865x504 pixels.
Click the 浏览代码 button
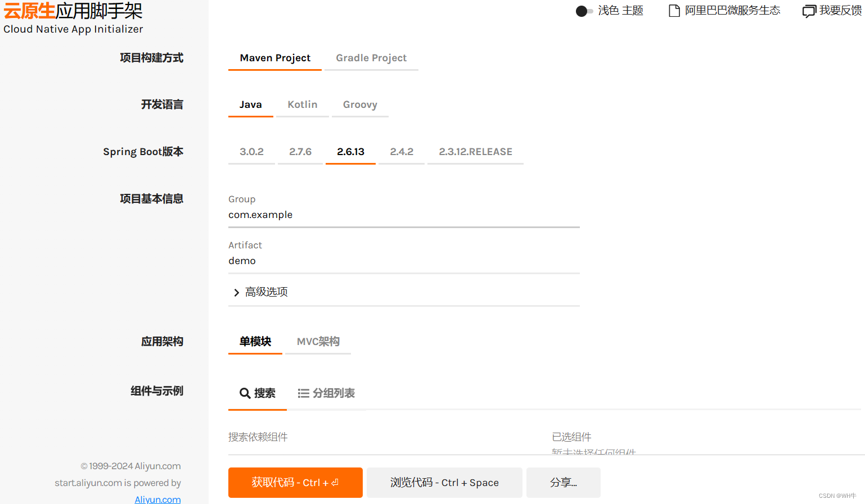[x=444, y=483]
